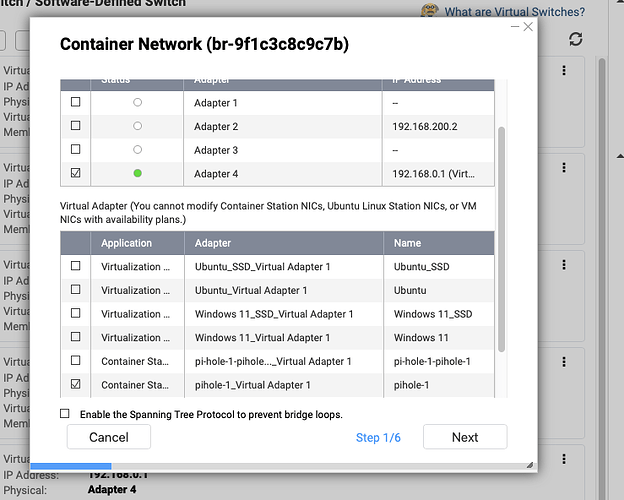The width and height of the screenshot is (624, 500).
Task: Click the Next button
Action: coord(464,437)
